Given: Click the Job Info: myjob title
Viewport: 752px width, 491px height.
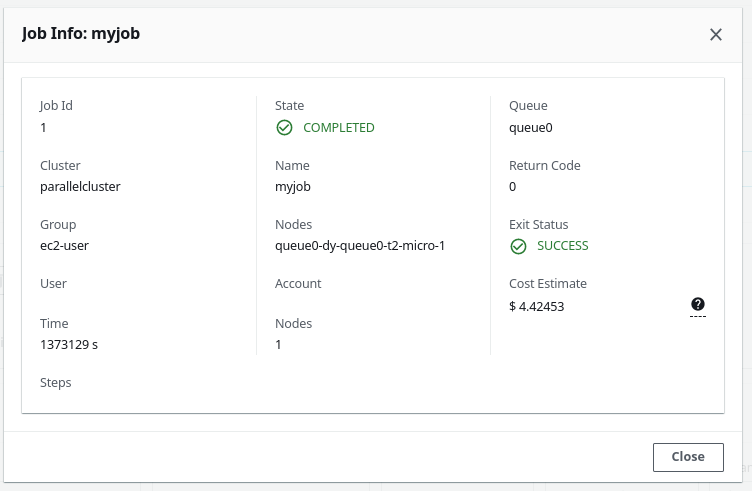Looking at the screenshot, I should (x=81, y=34).
